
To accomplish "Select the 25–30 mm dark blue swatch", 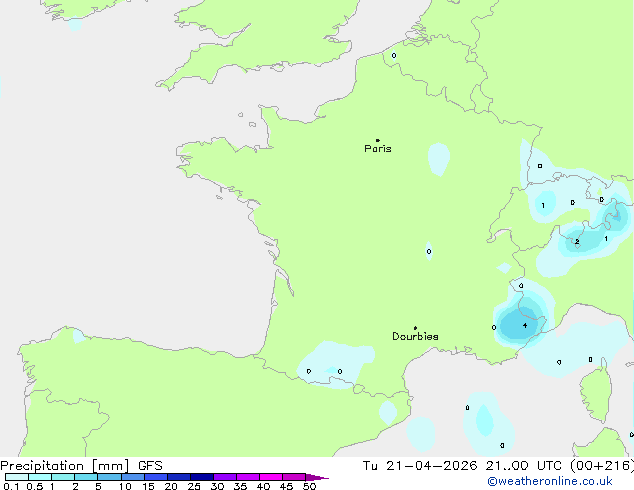I will pos(202,477).
